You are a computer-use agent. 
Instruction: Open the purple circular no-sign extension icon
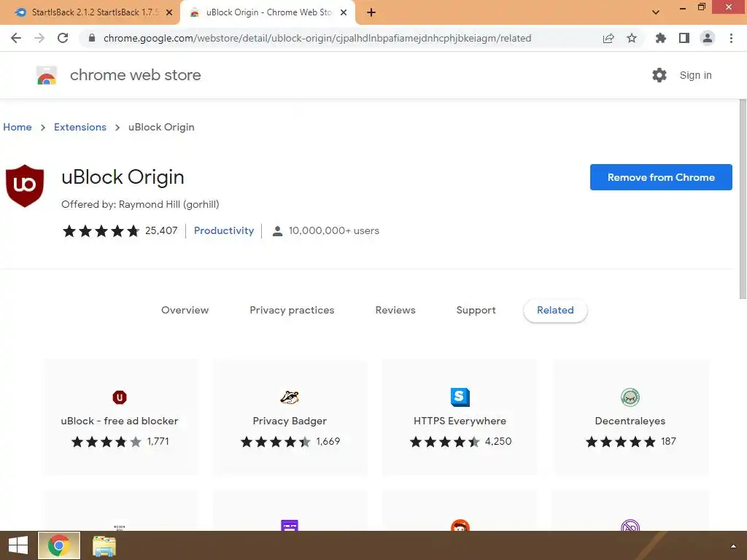click(630, 525)
